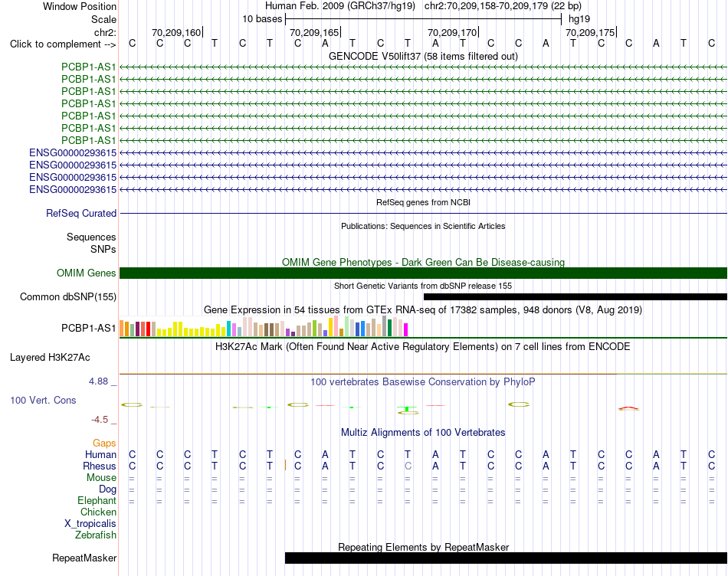728x576 pixels.
Task: Click the black RepeatMasker element bar
Action: pos(506,558)
